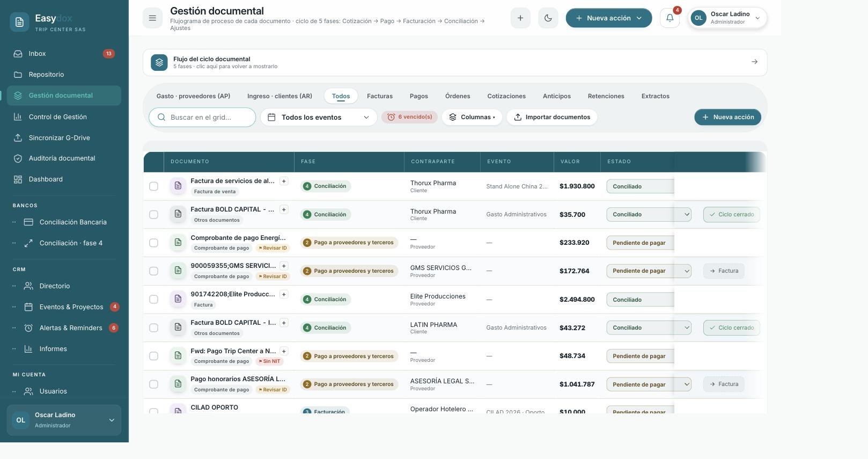
Task: Open Estado dropdown for GMS SERVICIOS $172.764 row
Action: point(649,271)
